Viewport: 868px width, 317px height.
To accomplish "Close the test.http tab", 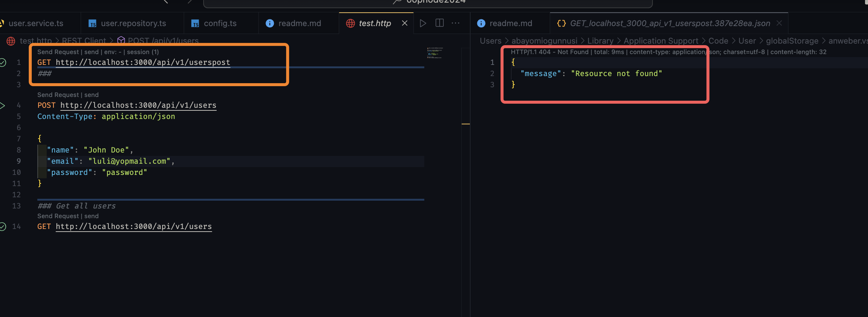I will (404, 23).
